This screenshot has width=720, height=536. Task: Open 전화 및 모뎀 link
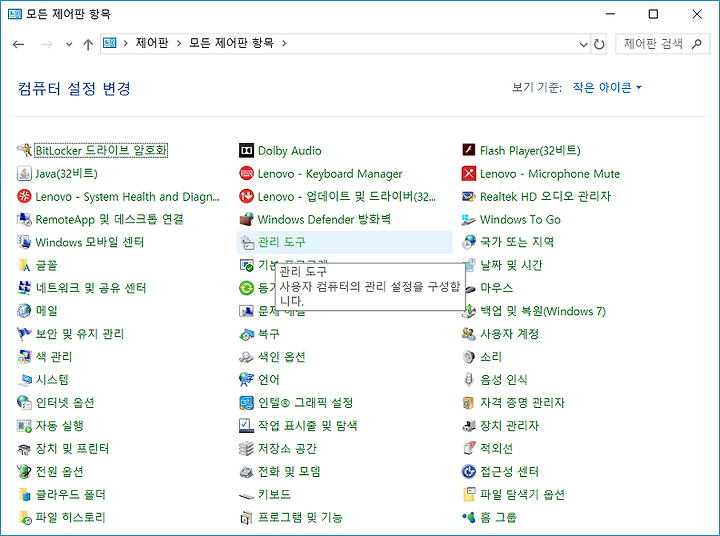point(289,471)
